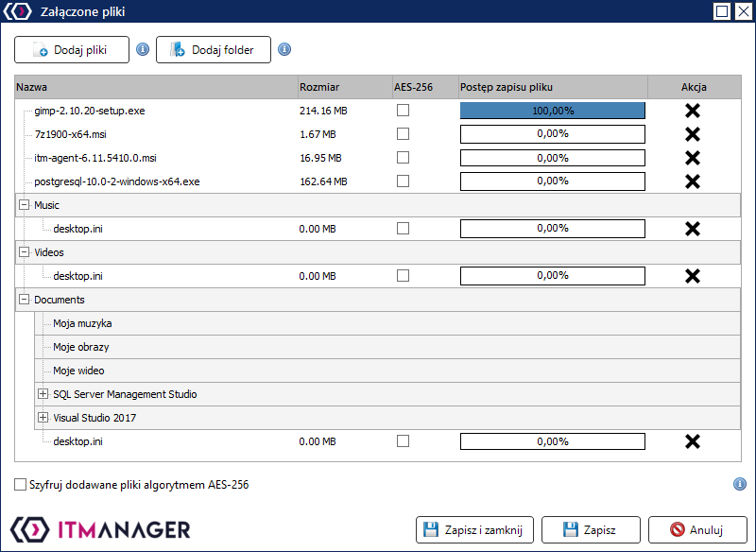Select the gimp-2.10.20-setup.exe file name

(90, 111)
